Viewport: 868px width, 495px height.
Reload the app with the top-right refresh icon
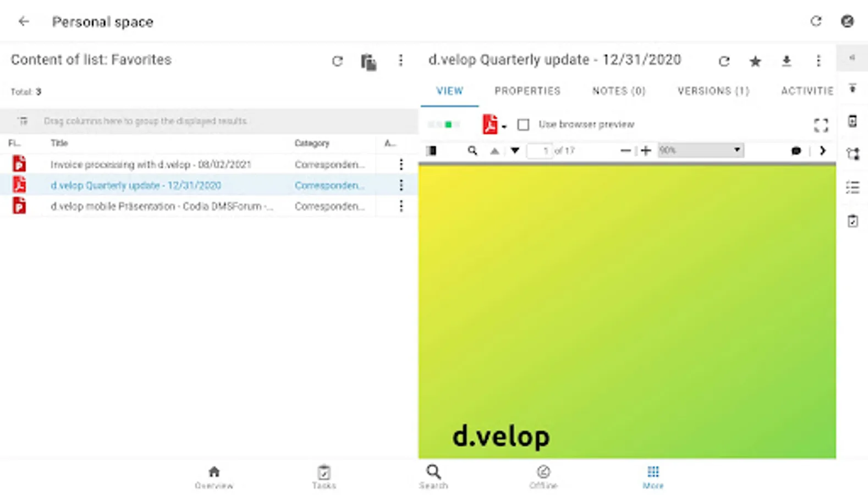816,21
